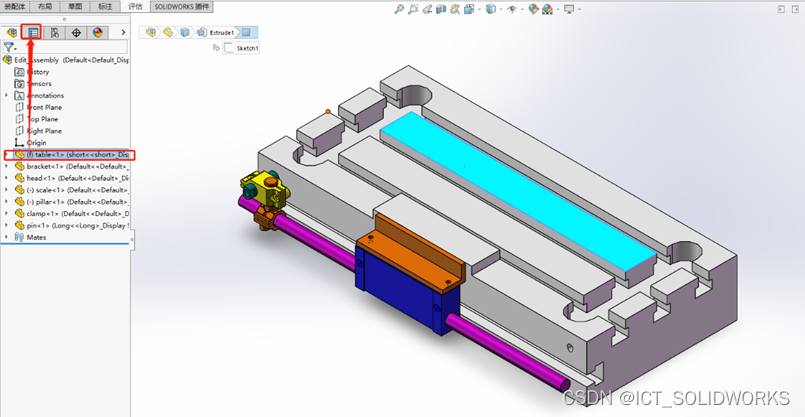
Task: Select the (-) pillar<1> component
Action: click(71, 202)
